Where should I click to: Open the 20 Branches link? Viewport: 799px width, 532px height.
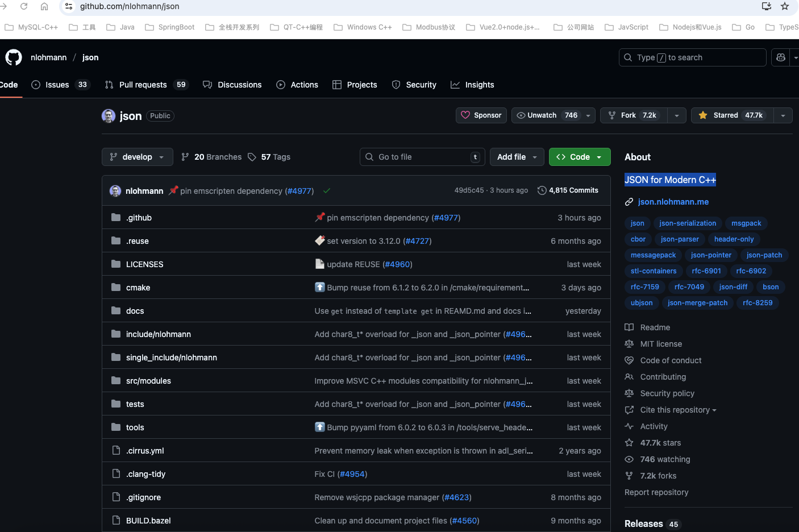(x=211, y=157)
